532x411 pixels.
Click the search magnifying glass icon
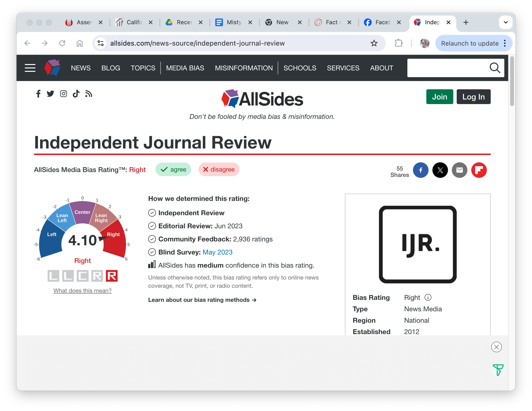[495, 68]
